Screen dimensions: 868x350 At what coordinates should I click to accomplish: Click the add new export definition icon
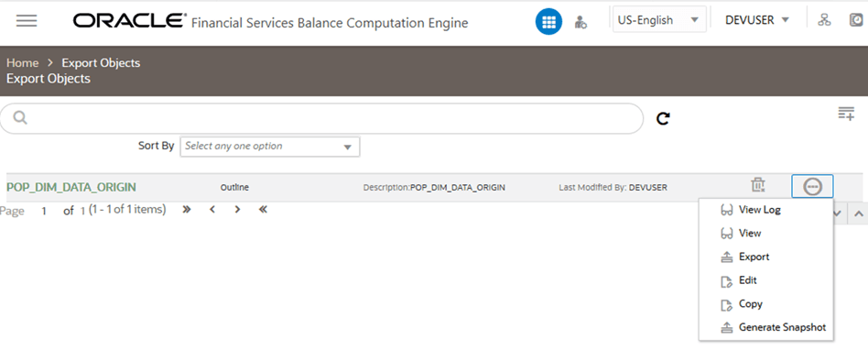846,114
